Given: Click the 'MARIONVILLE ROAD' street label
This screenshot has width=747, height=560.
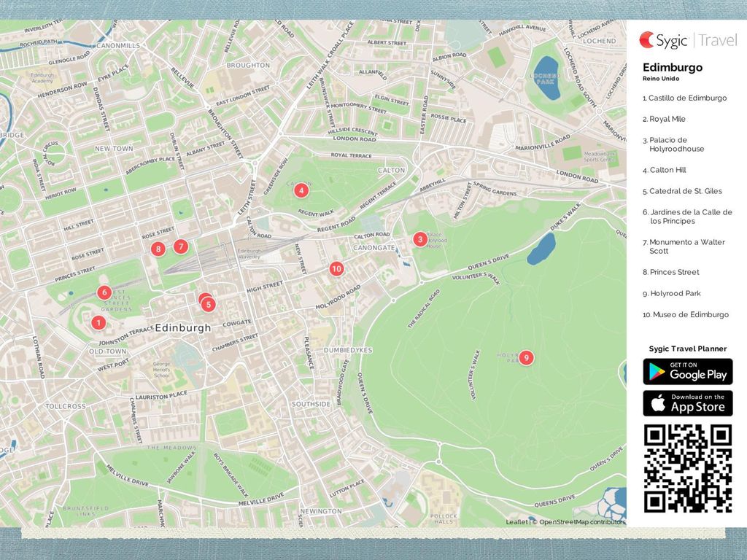Looking at the screenshot, I should pyautogui.click(x=543, y=142).
